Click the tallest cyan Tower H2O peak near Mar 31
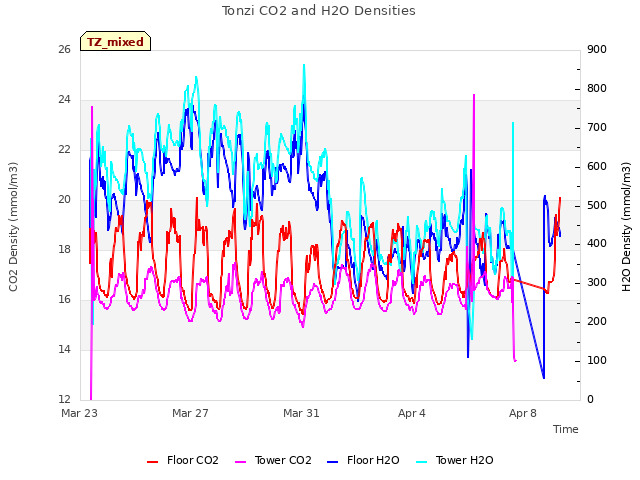The height and width of the screenshot is (480, 640). point(304,65)
